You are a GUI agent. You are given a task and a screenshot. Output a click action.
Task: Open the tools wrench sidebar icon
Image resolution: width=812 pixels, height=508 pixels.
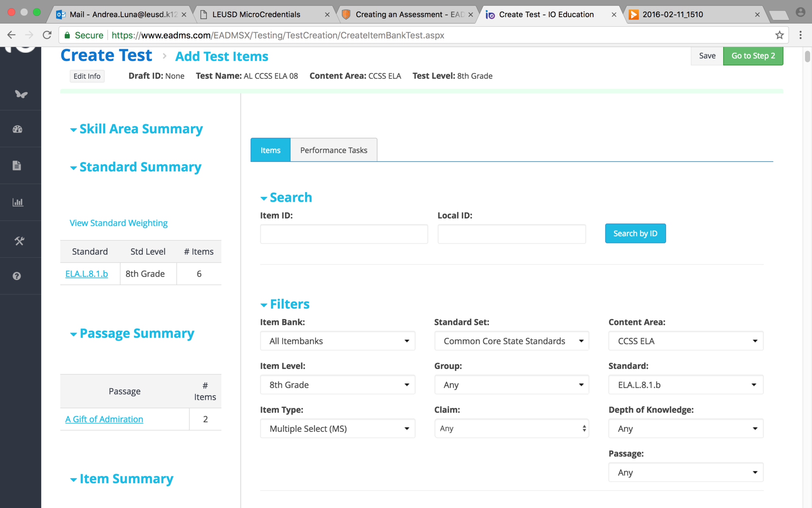click(19, 241)
